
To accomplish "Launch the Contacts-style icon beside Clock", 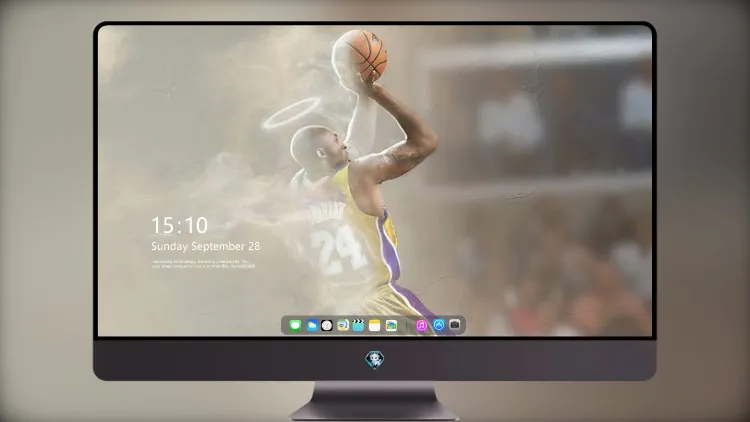I will click(x=343, y=325).
